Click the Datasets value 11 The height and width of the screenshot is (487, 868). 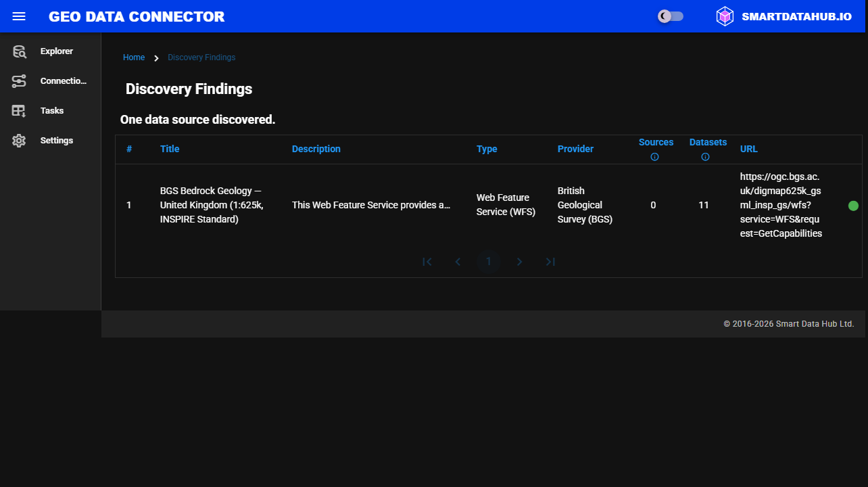pos(704,205)
